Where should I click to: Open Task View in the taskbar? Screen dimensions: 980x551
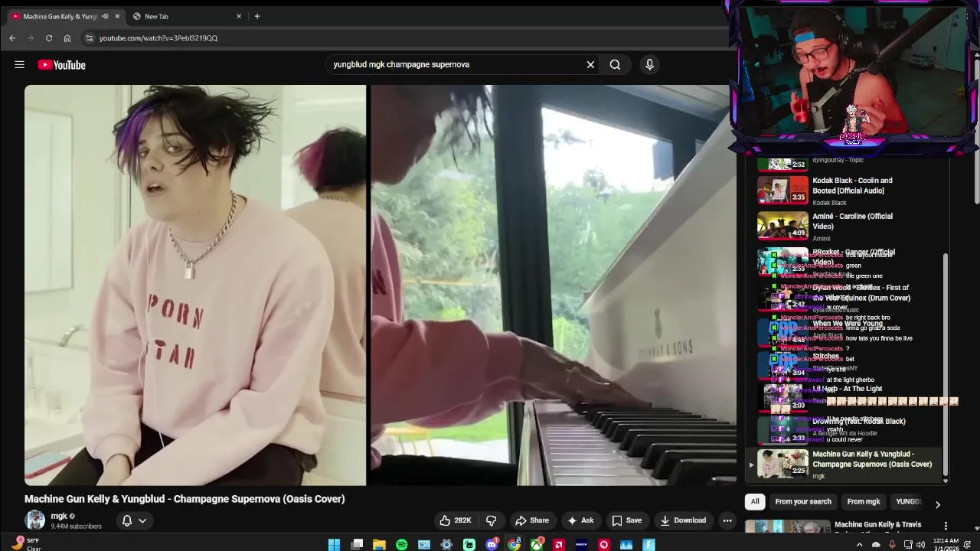tap(357, 545)
